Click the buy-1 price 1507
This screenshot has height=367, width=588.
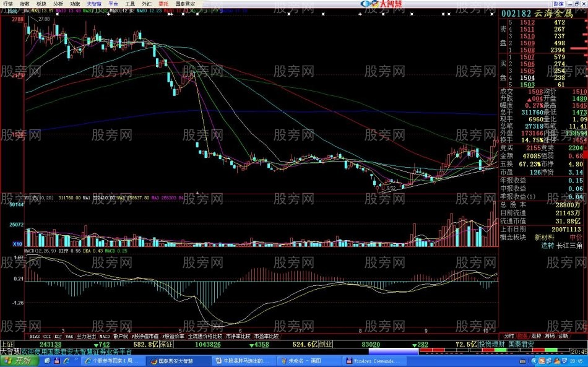[x=527, y=57]
